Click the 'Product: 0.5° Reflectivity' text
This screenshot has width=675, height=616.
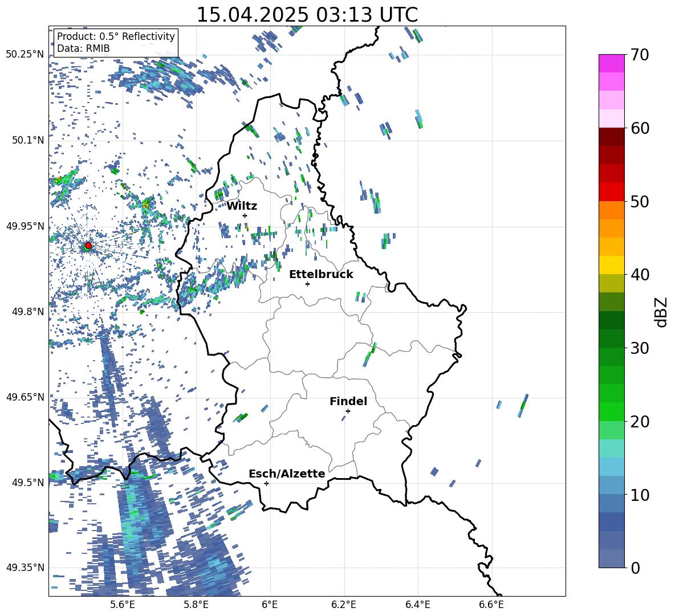116,36
